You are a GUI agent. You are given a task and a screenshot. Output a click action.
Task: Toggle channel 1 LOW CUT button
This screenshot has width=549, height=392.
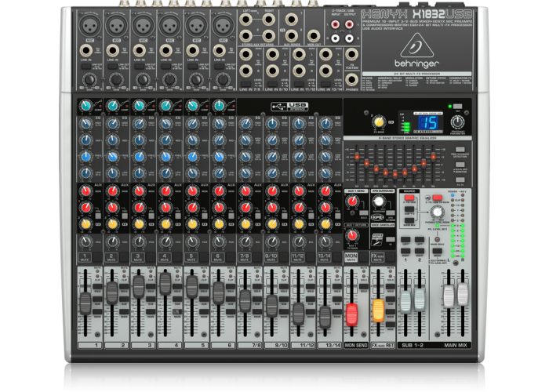pos(85,66)
